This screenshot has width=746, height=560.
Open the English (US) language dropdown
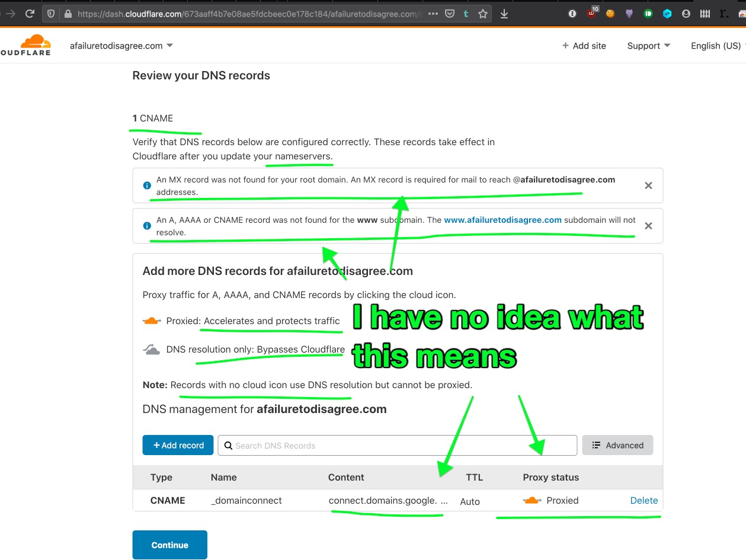(x=718, y=46)
